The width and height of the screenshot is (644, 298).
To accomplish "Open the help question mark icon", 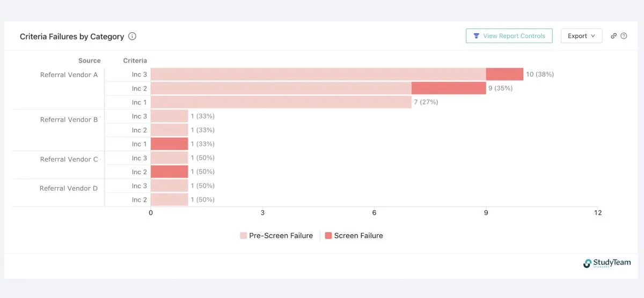I will tap(624, 36).
